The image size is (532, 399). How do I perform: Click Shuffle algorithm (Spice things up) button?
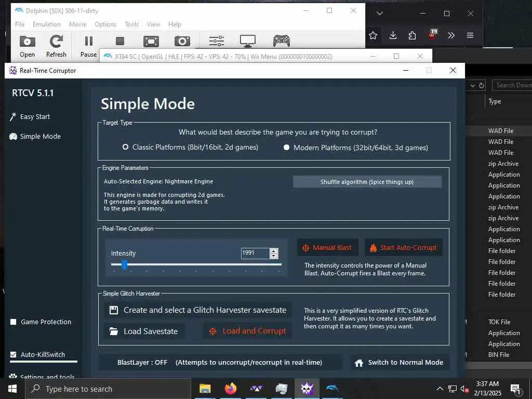point(367,182)
